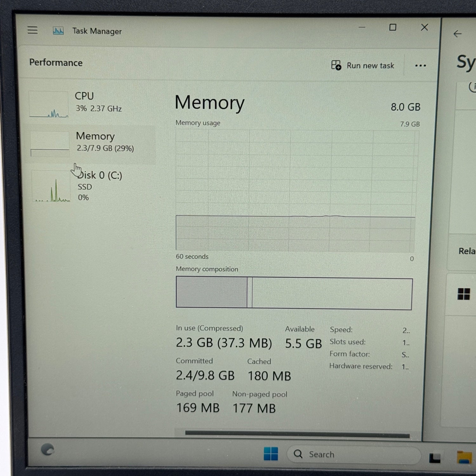Open File Explorer from the taskbar

coord(464,458)
